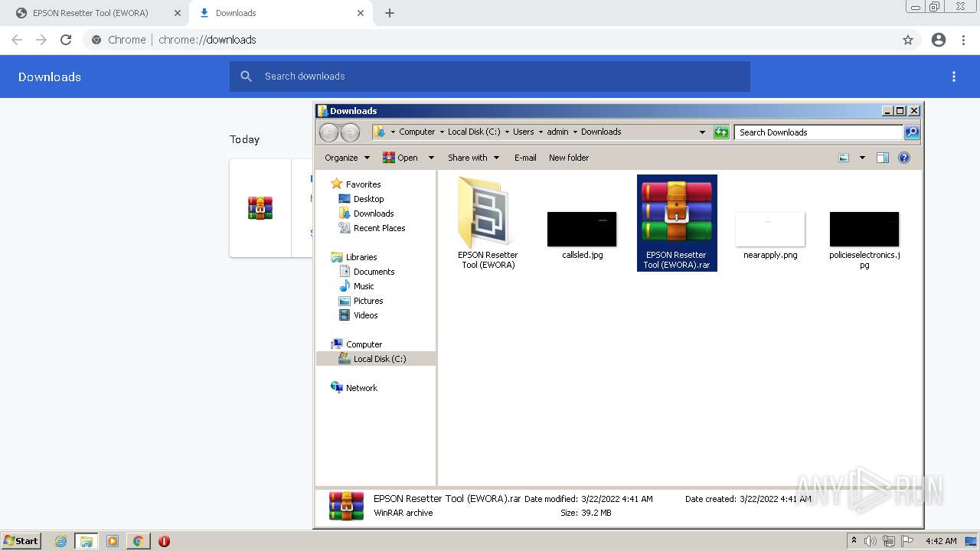The height and width of the screenshot is (551, 980).
Task: Expand the admin breadcrumb arrow
Action: coord(575,132)
